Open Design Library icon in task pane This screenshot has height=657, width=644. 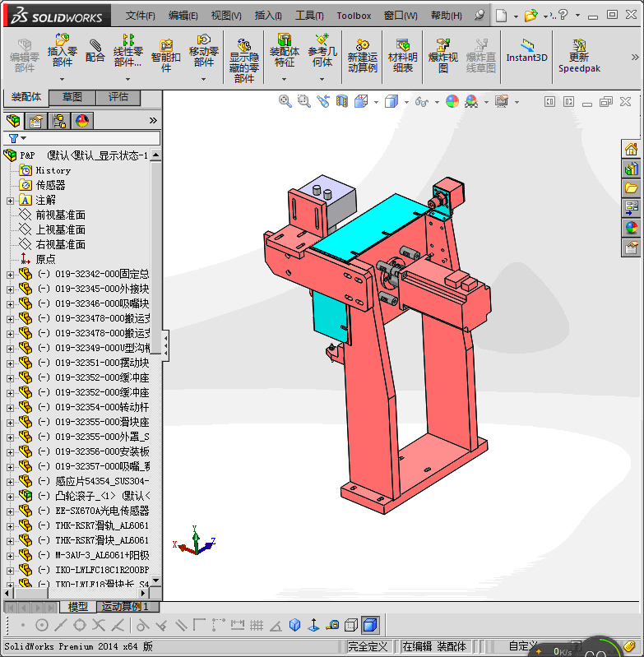tap(631, 169)
